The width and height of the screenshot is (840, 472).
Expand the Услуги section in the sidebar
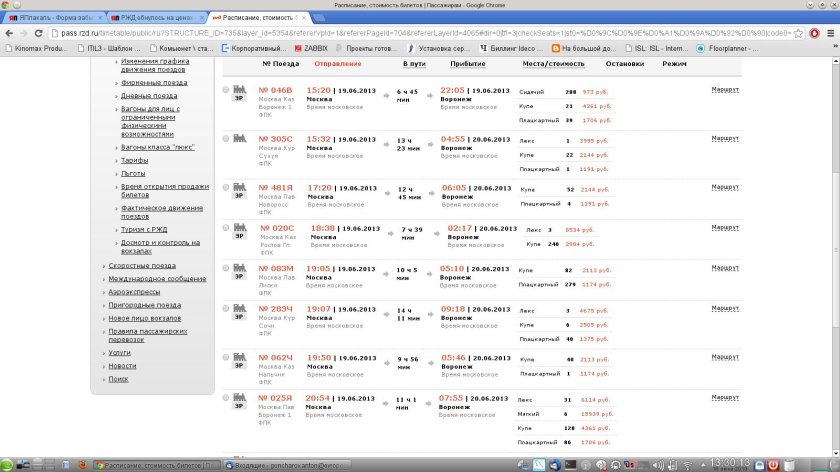click(x=120, y=353)
